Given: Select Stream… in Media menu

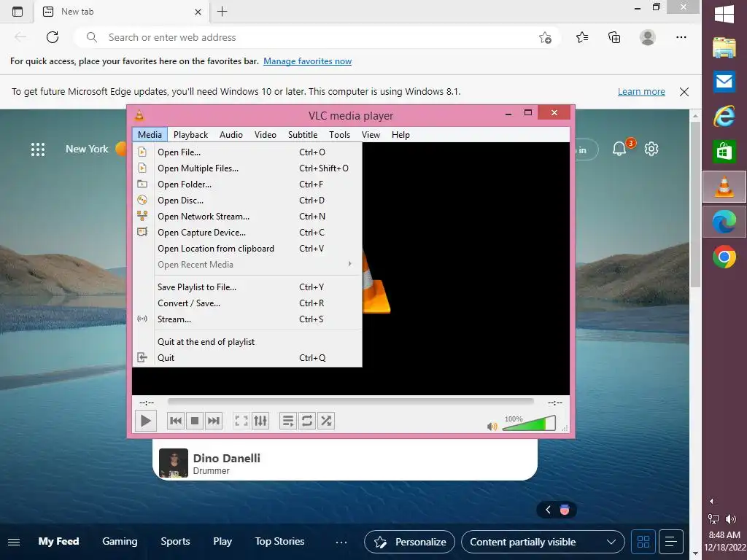Looking at the screenshot, I should [247, 319].
